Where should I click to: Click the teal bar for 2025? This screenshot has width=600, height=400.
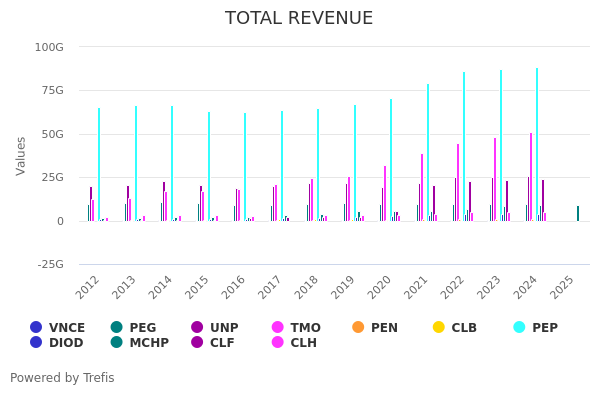pos(577,214)
